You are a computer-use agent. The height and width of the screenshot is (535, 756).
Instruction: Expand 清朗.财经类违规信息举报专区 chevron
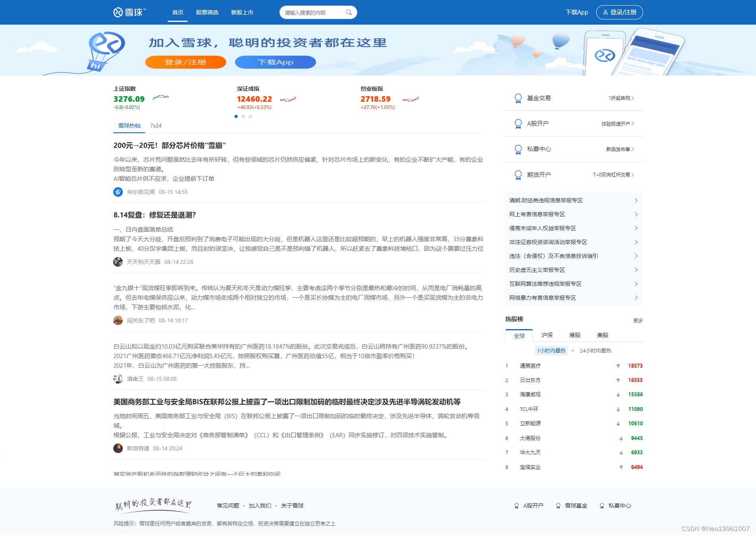pyautogui.click(x=636, y=200)
